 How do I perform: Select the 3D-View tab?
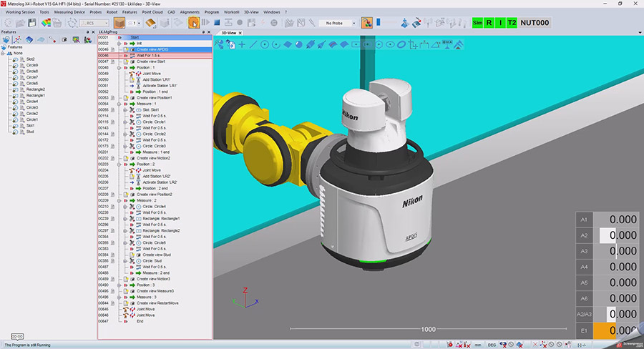click(230, 32)
